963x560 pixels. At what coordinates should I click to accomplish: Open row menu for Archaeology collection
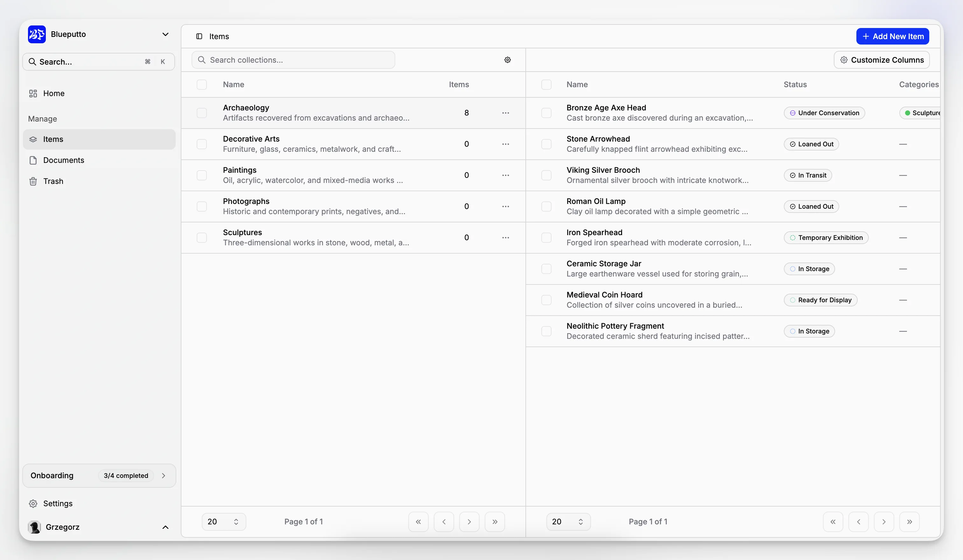coord(506,113)
